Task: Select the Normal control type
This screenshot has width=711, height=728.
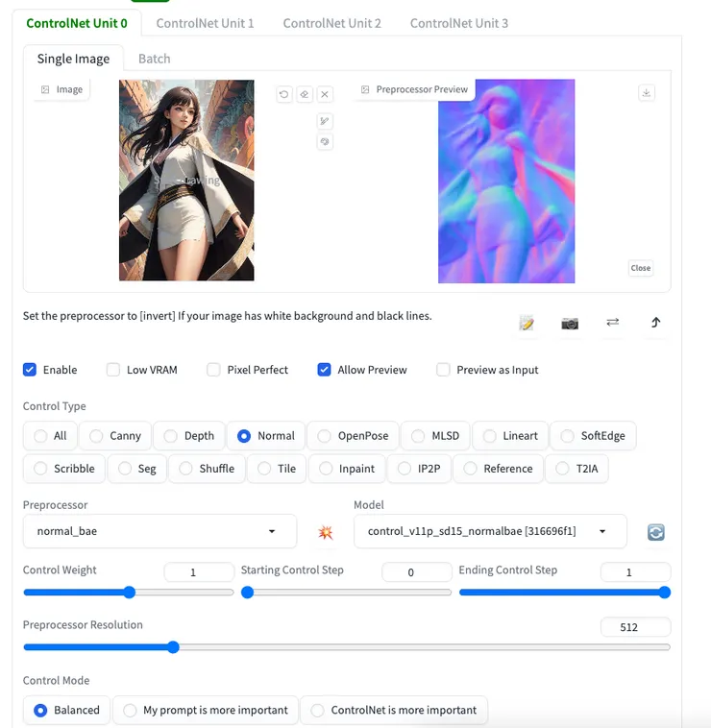Action: pos(265,435)
